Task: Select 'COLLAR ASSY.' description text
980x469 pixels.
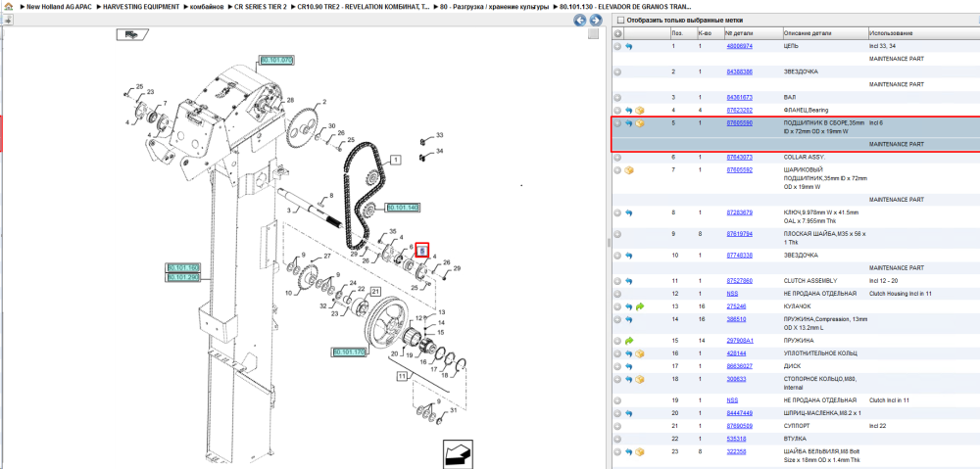Action: point(804,158)
